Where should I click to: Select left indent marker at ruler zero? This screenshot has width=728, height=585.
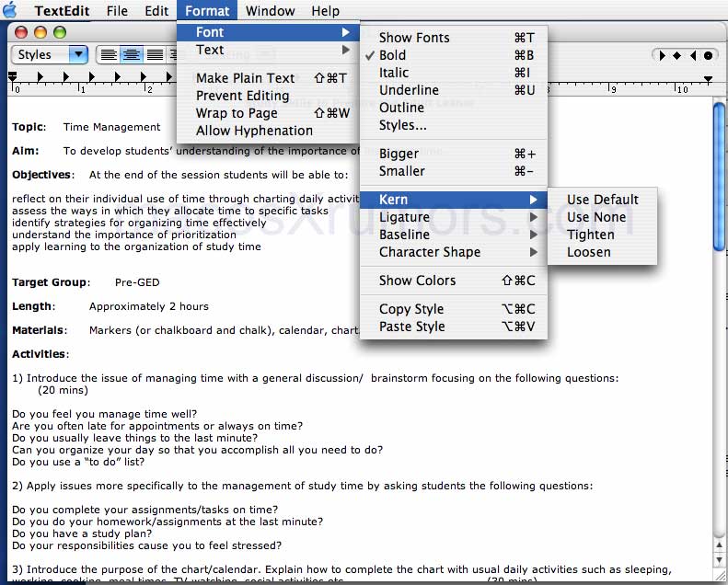(13, 75)
